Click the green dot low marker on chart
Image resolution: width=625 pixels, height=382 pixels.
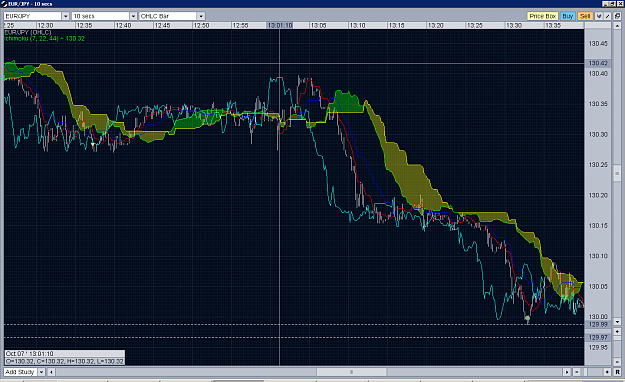[527, 318]
